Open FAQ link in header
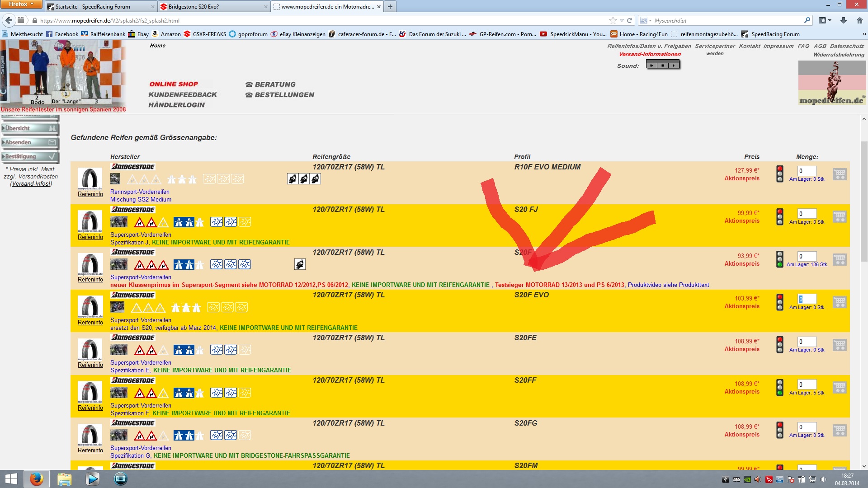 tap(803, 46)
